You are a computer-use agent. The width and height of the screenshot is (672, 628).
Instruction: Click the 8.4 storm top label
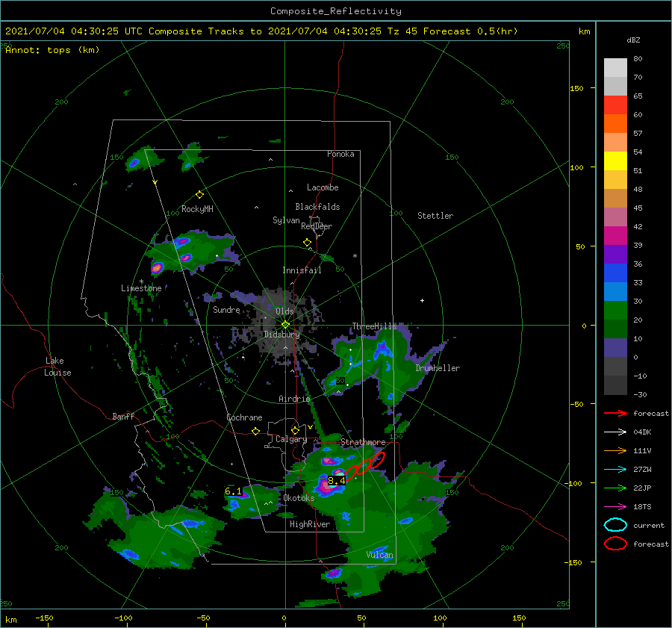(337, 481)
